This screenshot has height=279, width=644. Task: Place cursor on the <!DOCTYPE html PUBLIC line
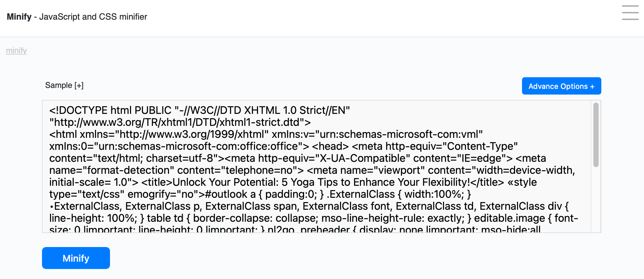click(x=200, y=110)
